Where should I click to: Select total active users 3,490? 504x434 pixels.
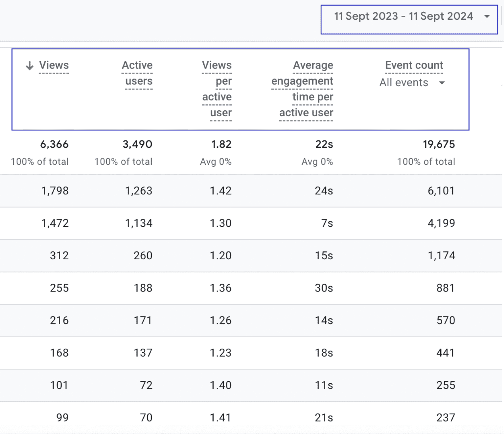pyautogui.click(x=137, y=144)
